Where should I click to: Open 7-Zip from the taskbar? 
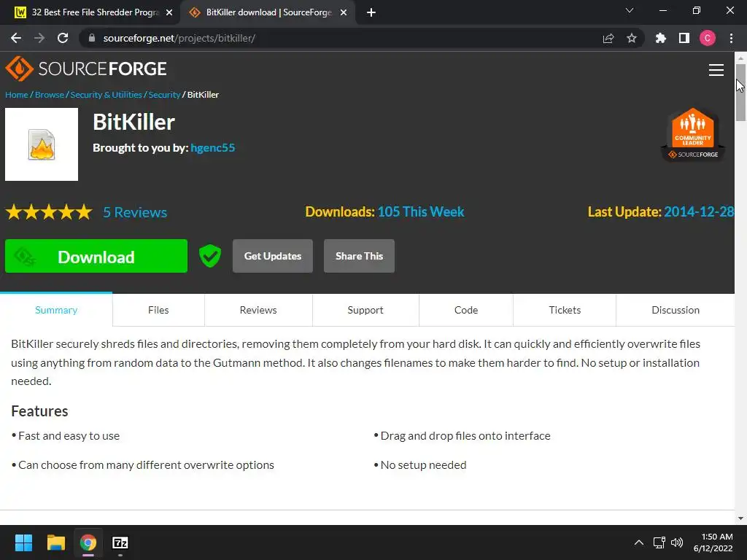(x=120, y=542)
